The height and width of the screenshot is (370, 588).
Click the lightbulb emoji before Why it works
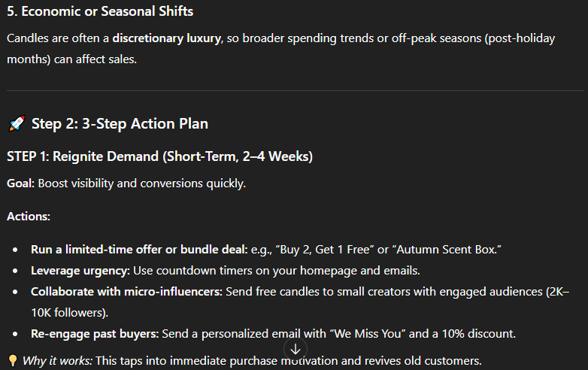13,361
